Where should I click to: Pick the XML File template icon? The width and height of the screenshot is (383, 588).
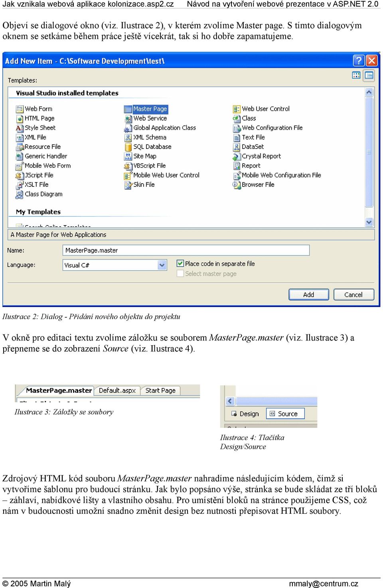[x=20, y=138]
